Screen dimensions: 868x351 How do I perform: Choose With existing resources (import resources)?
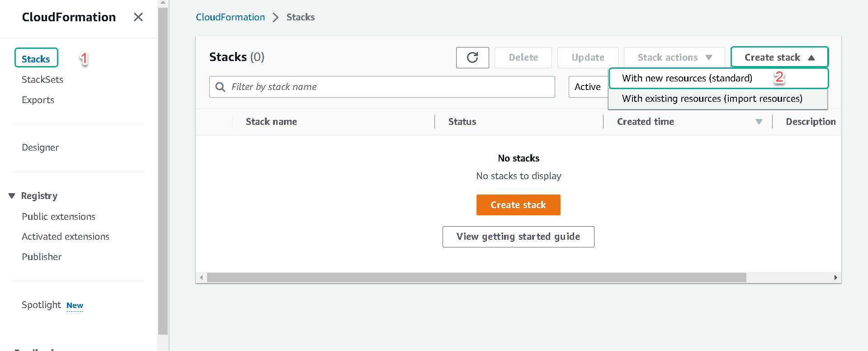tap(718, 99)
